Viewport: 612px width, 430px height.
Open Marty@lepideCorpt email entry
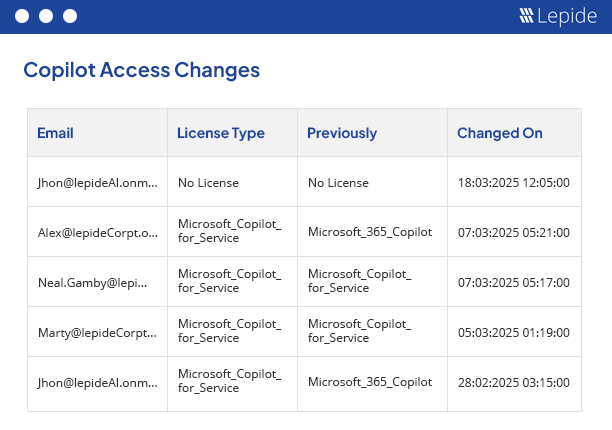pyautogui.click(x=98, y=332)
